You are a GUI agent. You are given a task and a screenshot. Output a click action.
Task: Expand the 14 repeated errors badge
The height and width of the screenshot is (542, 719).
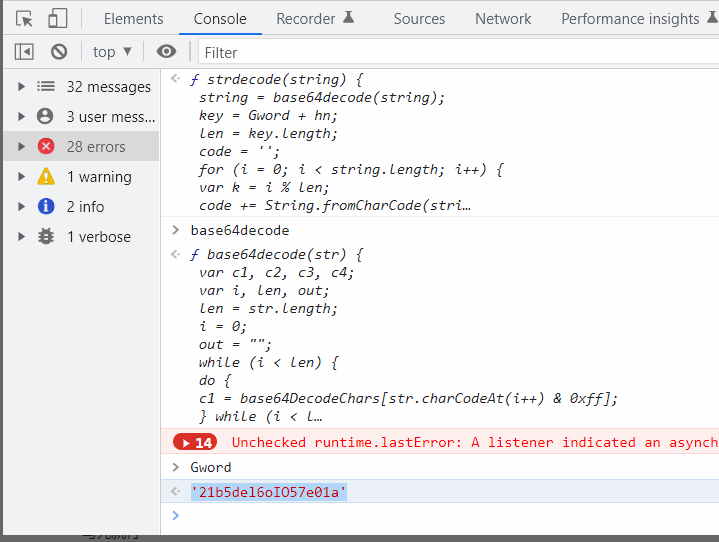(195, 442)
